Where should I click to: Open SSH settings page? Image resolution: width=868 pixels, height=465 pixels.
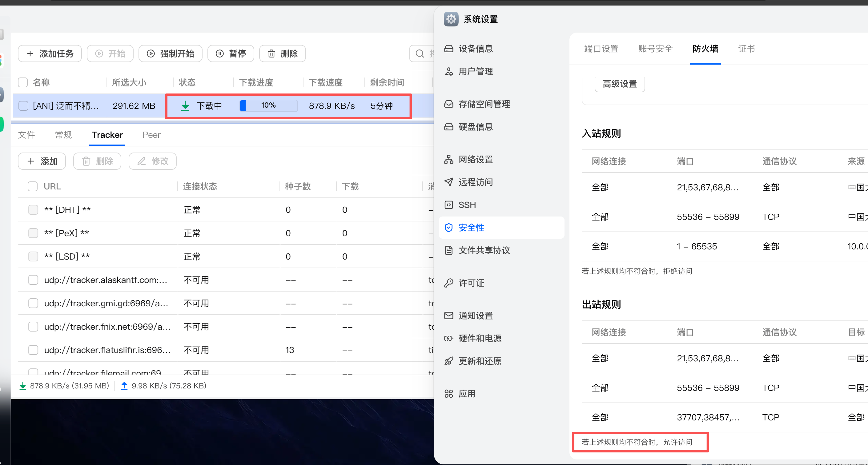(x=467, y=205)
